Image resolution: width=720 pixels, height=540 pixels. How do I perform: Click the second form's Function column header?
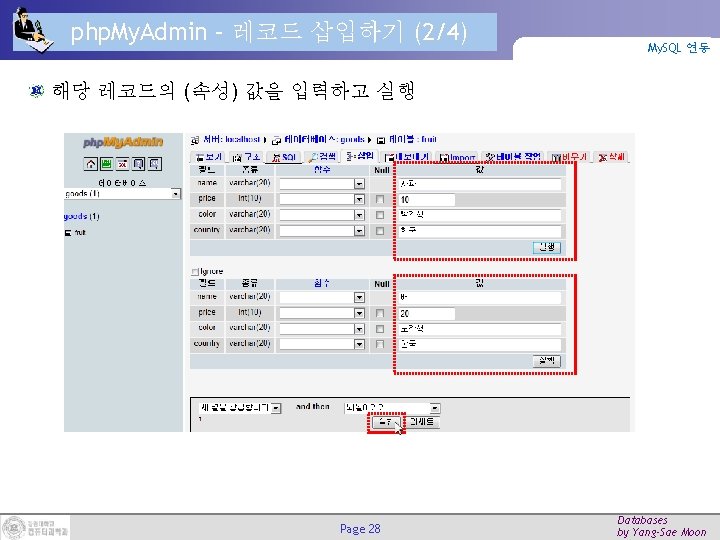[x=322, y=284]
